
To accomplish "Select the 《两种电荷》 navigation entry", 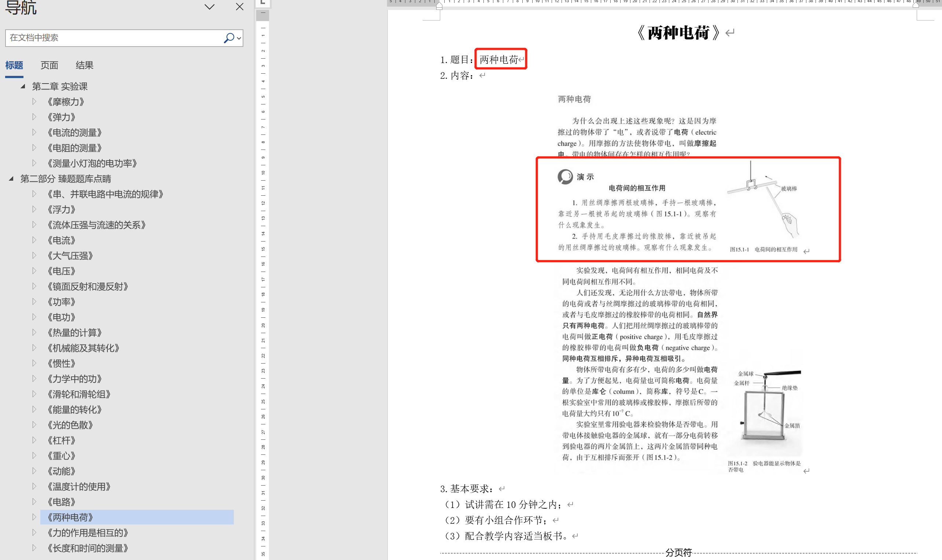I will (70, 517).
